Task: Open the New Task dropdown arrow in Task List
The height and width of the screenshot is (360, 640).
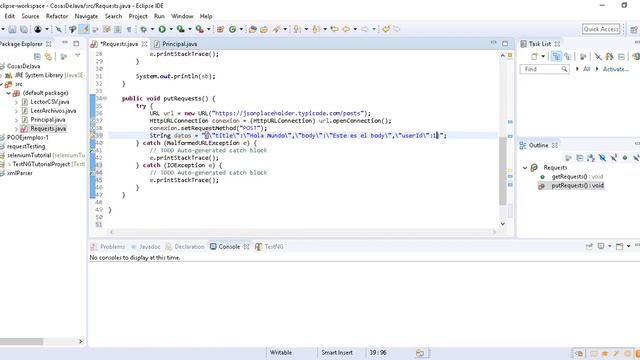Action: 543,57
